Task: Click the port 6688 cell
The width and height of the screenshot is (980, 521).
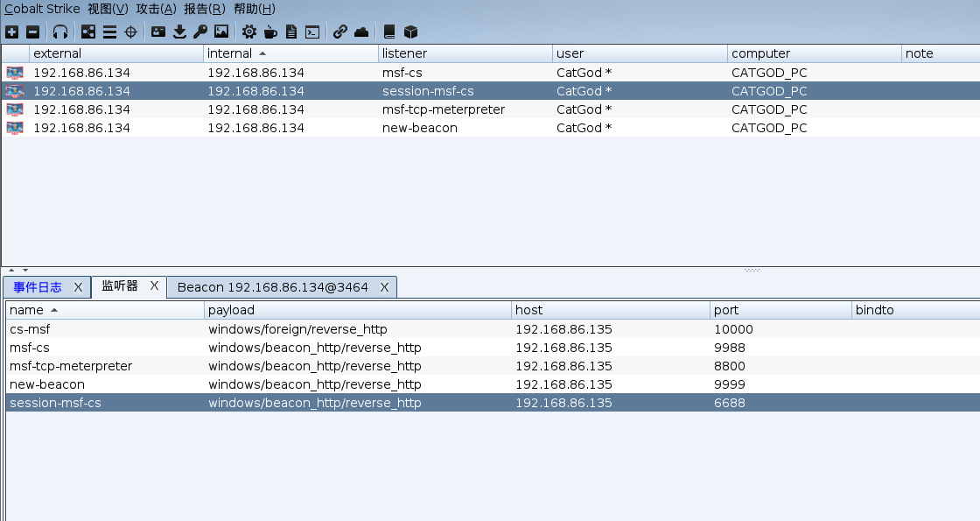Action: point(730,403)
